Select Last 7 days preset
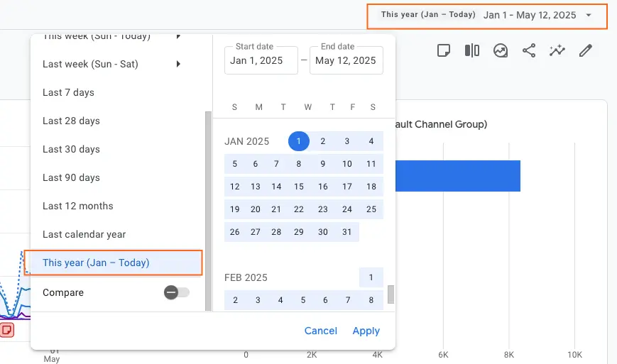This screenshot has height=364, width=617. [x=68, y=92]
